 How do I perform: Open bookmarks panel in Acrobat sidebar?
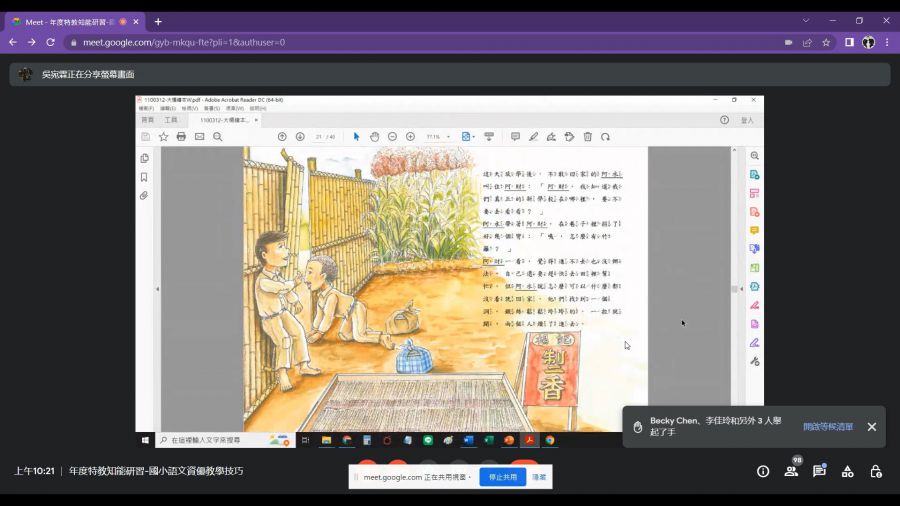[144, 177]
